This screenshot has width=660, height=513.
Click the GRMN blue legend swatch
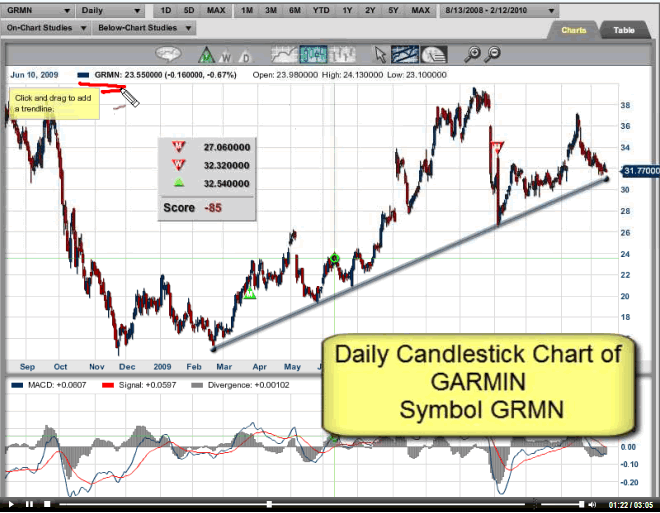click(83, 75)
